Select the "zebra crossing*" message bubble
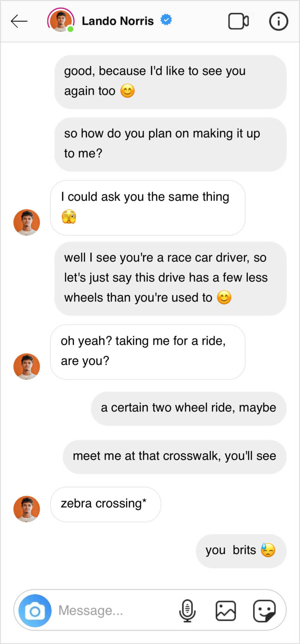 [x=105, y=504]
